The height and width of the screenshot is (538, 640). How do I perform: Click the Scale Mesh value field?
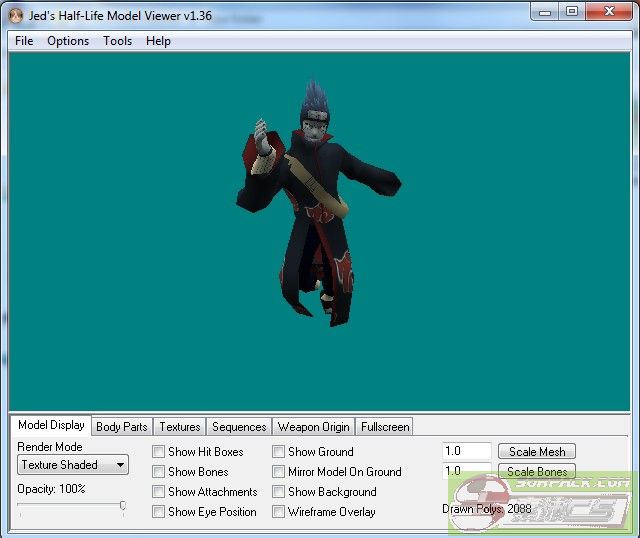click(x=466, y=452)
